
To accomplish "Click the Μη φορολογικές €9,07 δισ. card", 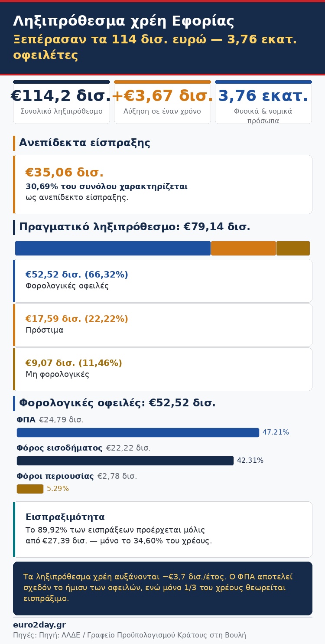I will click(x=162, y=369).
